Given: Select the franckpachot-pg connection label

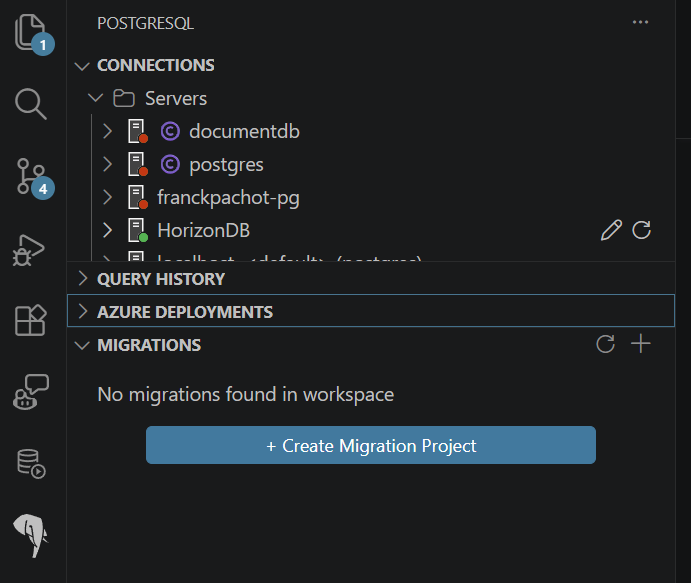Looking at the screenshot, I should coord(228,198).
